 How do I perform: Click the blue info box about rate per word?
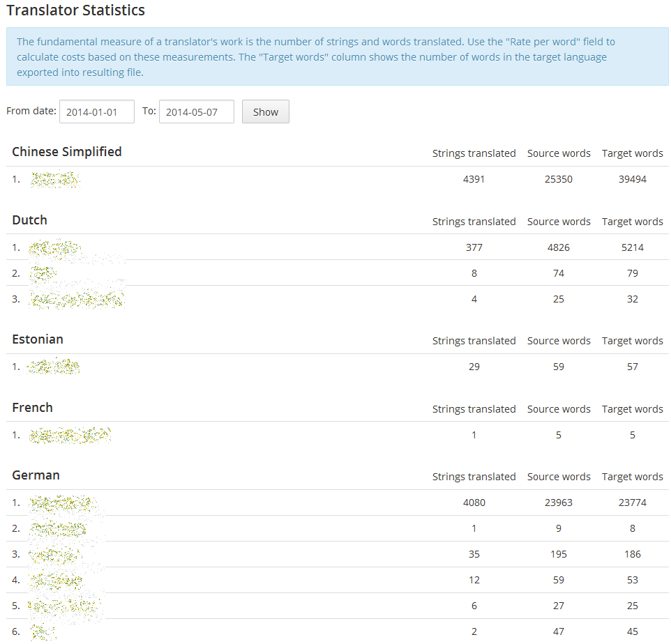[x=337, y=57]
